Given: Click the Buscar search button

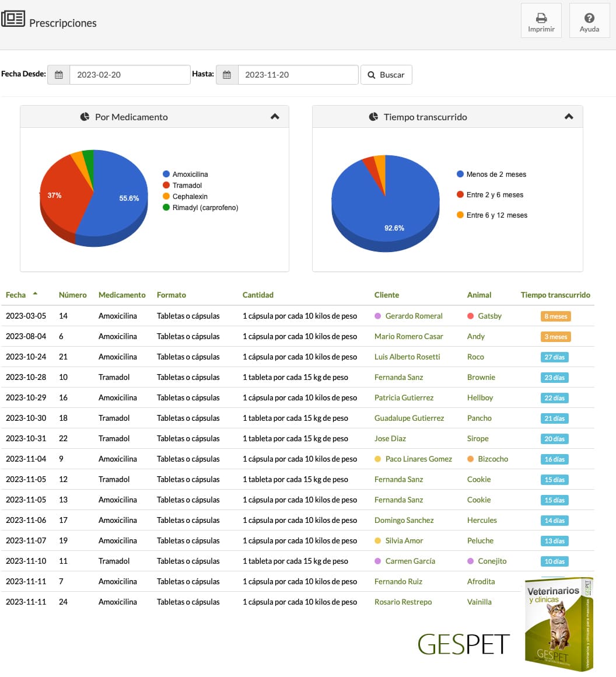Looking at the screenshot, I should 386,75.
